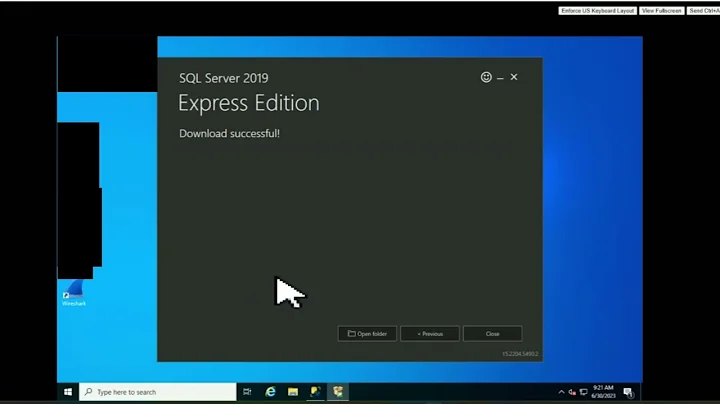Click the Express Edition heading
The height and width of the screenshot is (404, 720).
pos(248,103)
